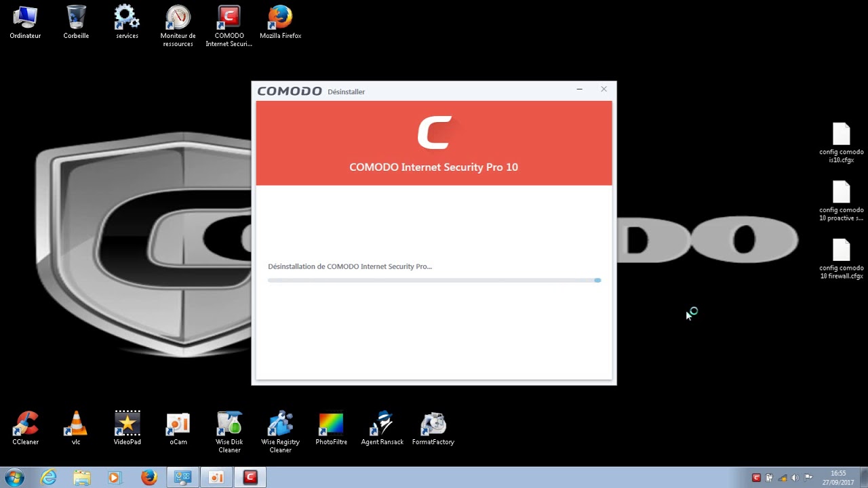Open the taskbar clock showing 16:55
Screen dimensions: 868x488
(838, 478)
